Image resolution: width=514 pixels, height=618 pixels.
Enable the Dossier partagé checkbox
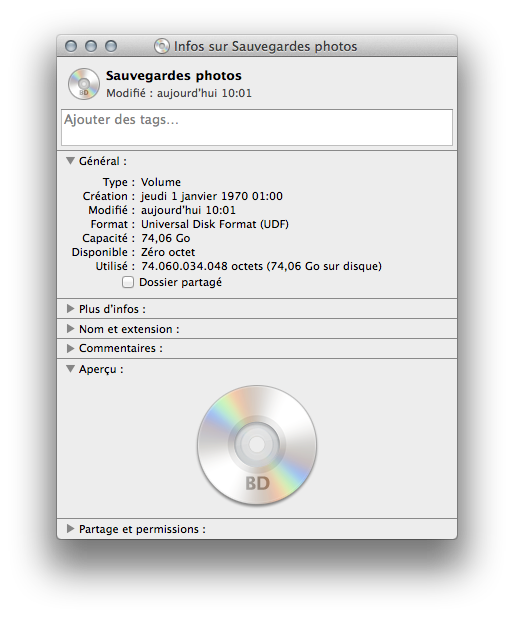[128, 282]
